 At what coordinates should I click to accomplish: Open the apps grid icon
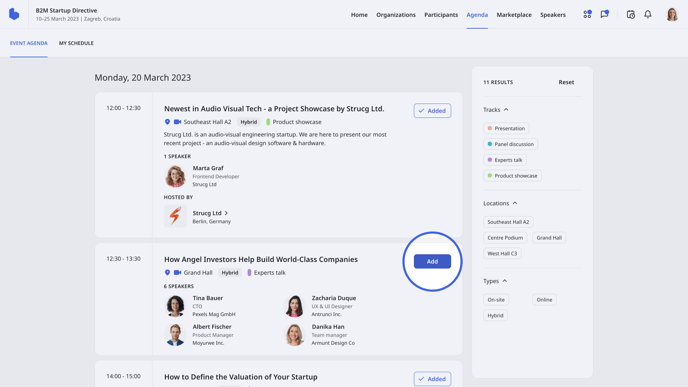click(587, 14)
